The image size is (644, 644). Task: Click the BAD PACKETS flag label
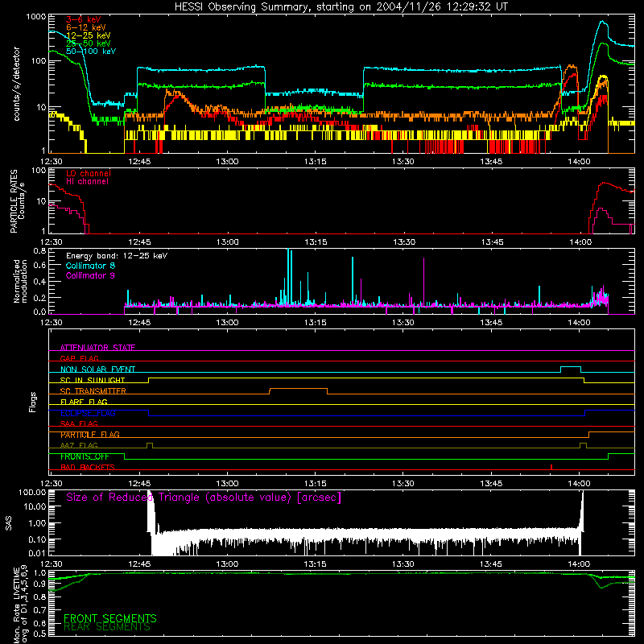pos(88,467)
